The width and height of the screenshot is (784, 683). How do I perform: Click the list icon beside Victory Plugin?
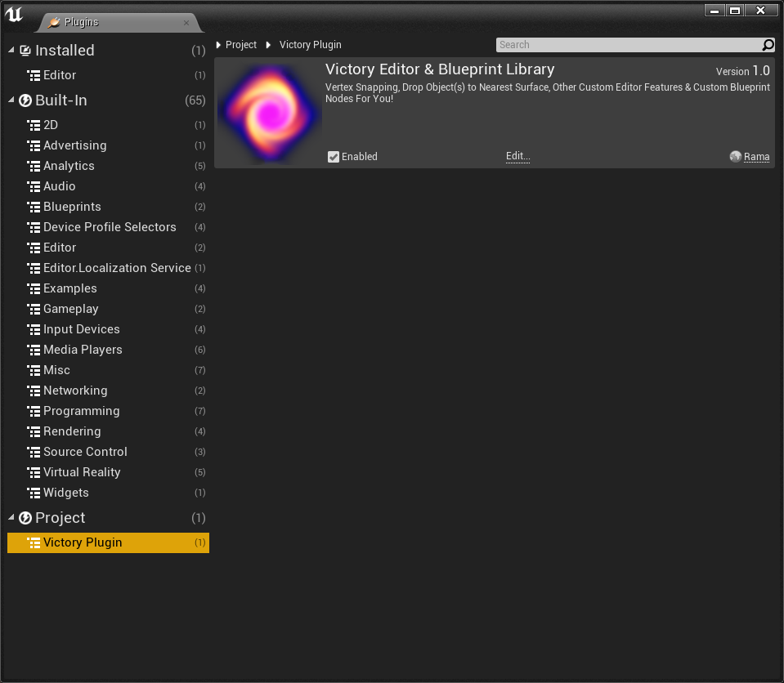(34, 543)
